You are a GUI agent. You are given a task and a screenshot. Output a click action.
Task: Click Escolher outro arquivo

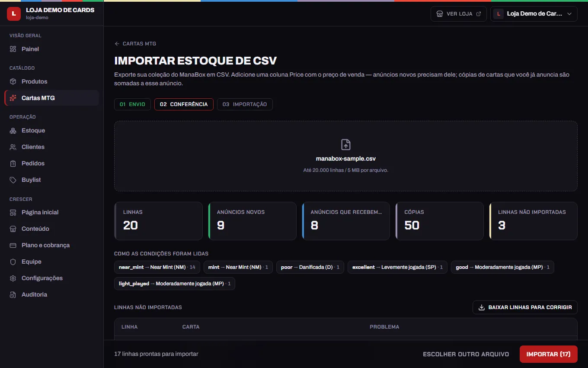pos(466,354)
